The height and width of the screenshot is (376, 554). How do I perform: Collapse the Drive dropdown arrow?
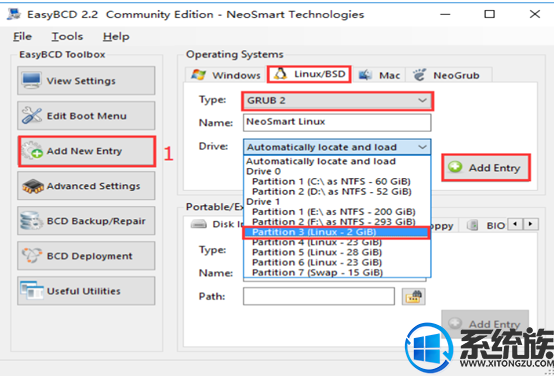tap(422, 147)
